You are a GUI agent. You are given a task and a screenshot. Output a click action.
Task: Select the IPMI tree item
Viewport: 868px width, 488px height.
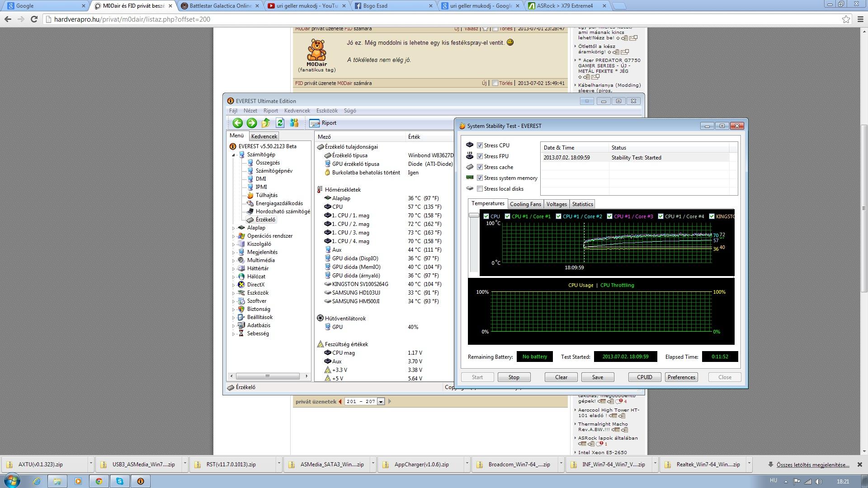pyautogui.click(x=261, y=187)
